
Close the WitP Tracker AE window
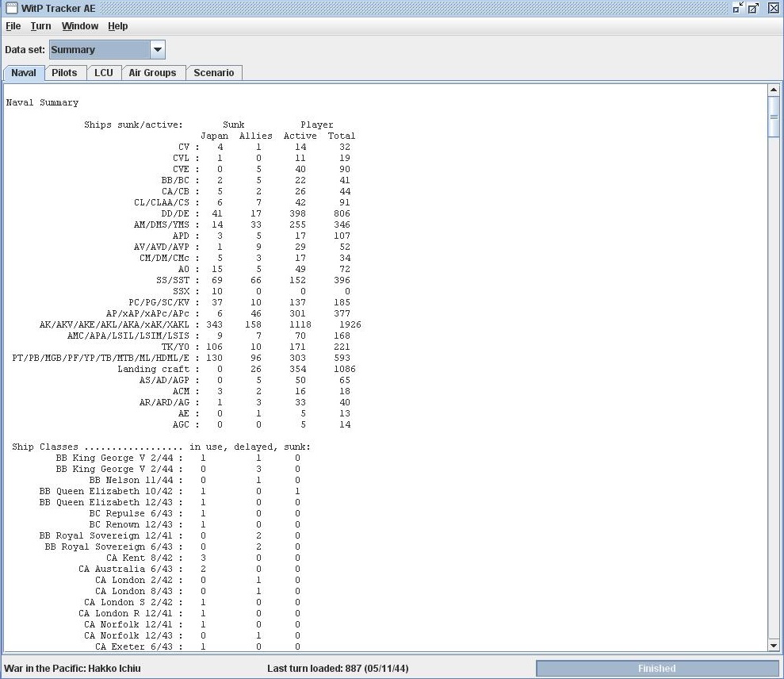tap(773, 8)
